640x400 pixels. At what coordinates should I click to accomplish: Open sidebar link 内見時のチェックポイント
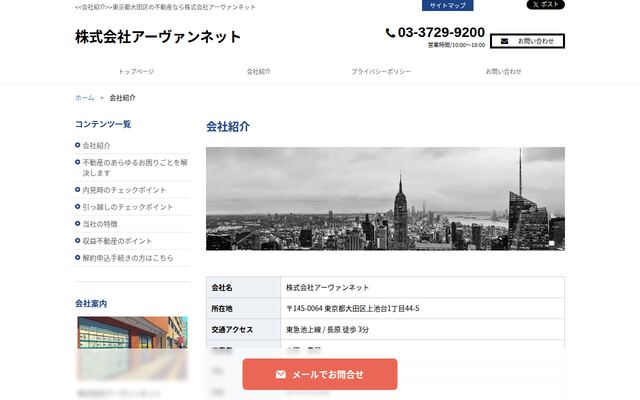click(x=124, y=190)
